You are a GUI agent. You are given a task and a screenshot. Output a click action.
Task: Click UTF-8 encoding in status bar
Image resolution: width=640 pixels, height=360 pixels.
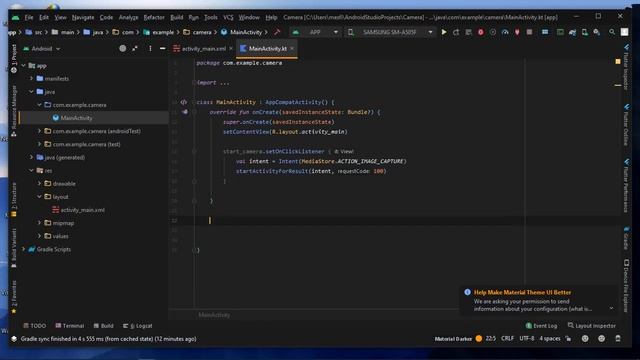click(527, 338)
